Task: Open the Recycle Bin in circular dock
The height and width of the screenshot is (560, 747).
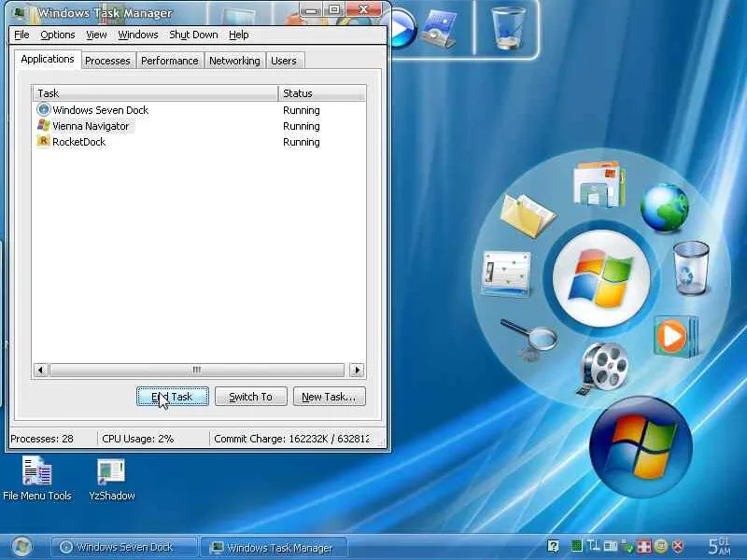Action: click(691, 267)
